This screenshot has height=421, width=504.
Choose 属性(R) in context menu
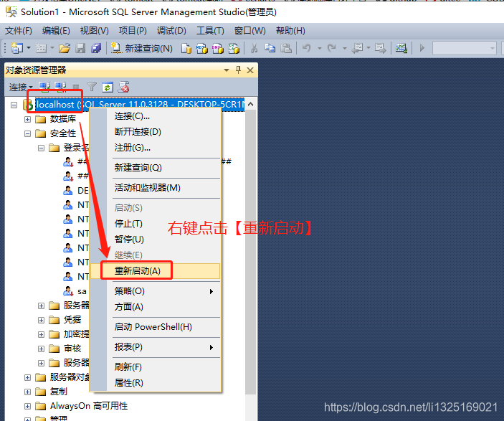coord(156,383)
